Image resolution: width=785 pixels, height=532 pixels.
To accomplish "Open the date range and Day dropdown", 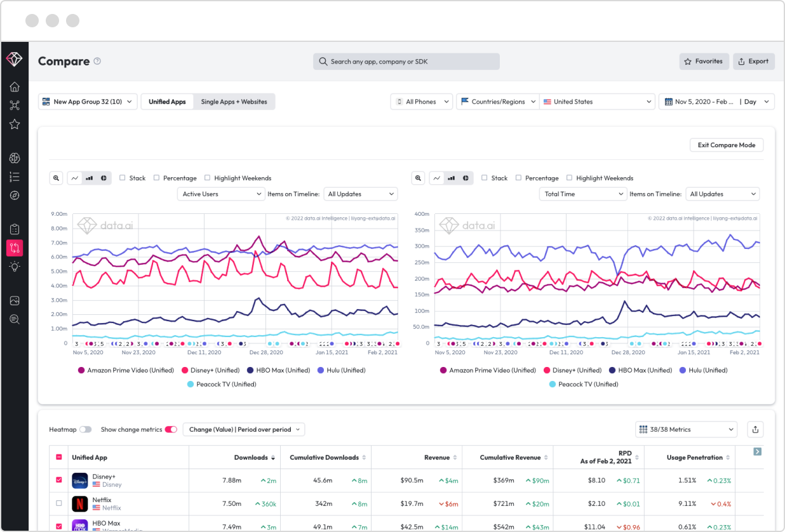I will coord(716,102).
